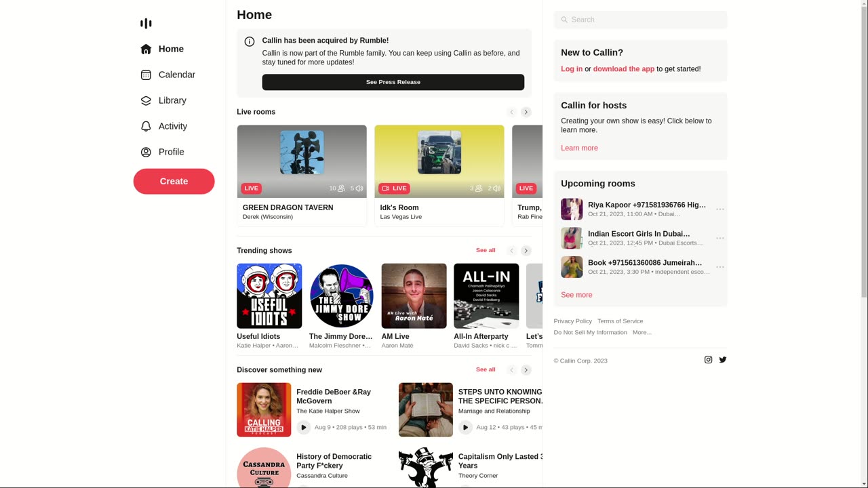The height and width of the screenshot is (488, 868).
Task: Click download the app link
Action: click(x=624, y=68)
